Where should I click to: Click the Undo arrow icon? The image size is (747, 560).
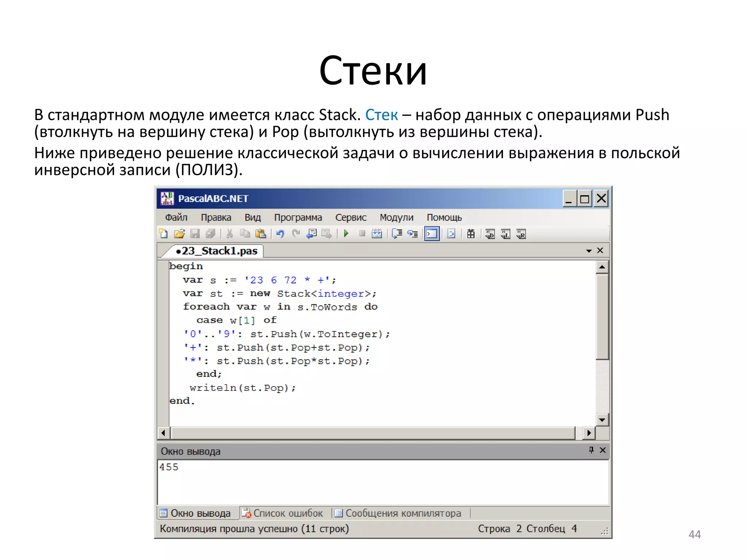pyautogui.click(x=280, y=234)
